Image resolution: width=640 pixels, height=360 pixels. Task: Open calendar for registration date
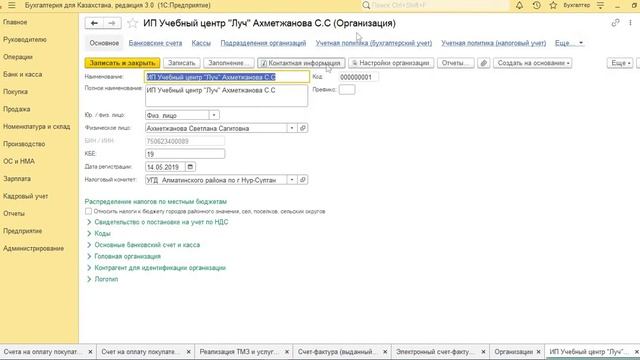pos(190,167)
